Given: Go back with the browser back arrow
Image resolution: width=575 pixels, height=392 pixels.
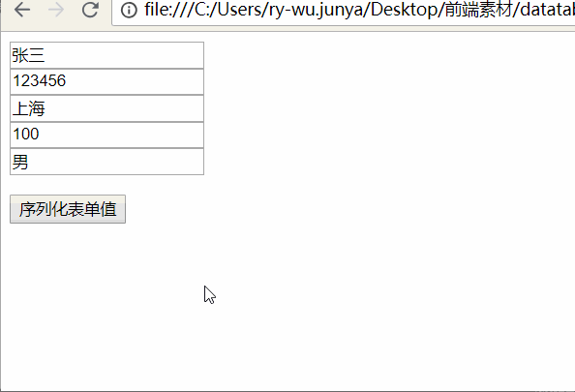Looking at the screenshot, I should pyautogui.click(x=22, y=10).
